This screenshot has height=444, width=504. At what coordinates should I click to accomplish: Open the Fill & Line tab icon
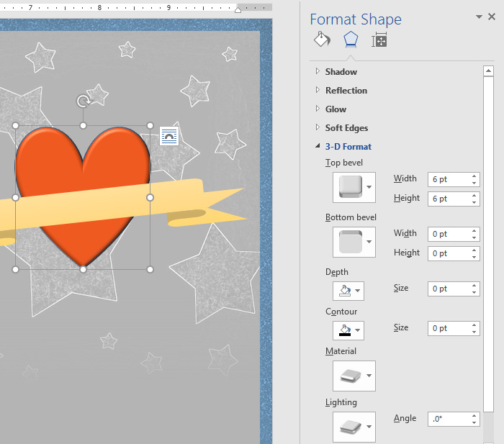(321, 40)
